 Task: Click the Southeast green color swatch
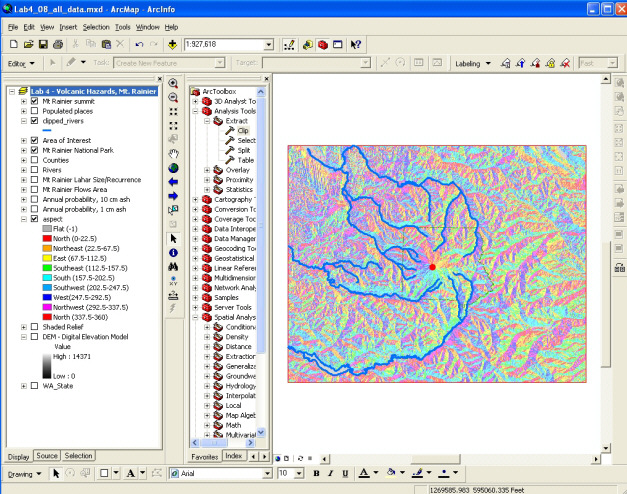coord(47,268)
